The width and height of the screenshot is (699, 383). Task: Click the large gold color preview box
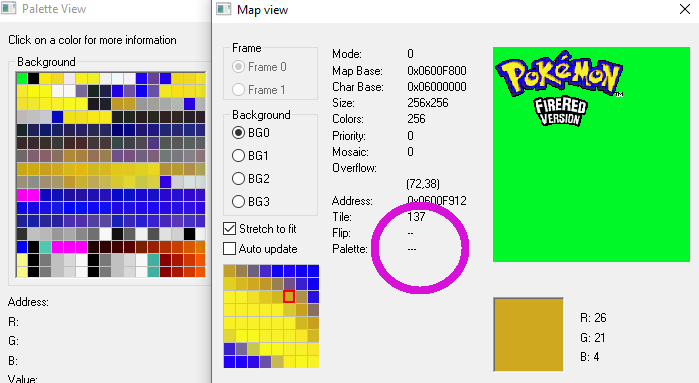(528, 334)
